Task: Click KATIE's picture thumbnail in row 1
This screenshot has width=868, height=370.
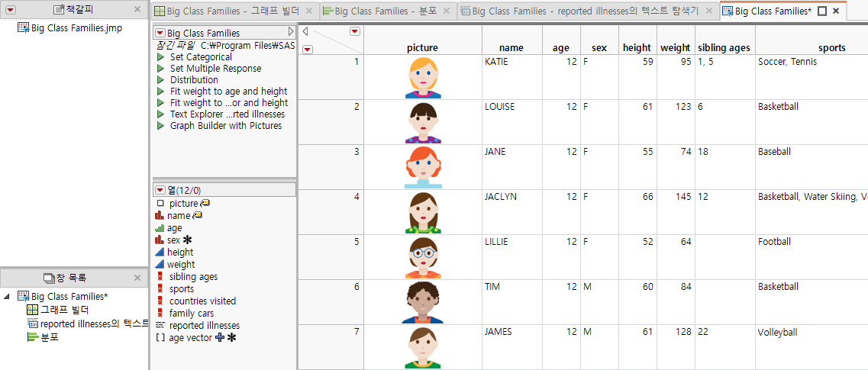Action: click(422, 77)
